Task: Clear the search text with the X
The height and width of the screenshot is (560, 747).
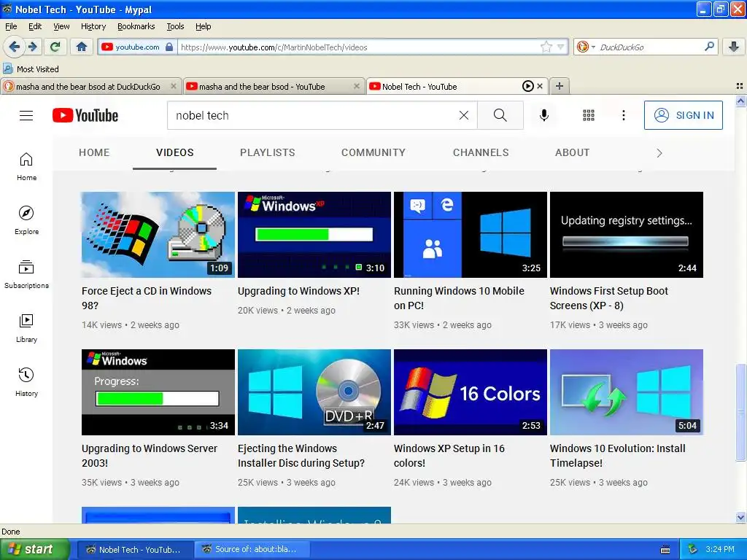Action: [x=463, y=115]
